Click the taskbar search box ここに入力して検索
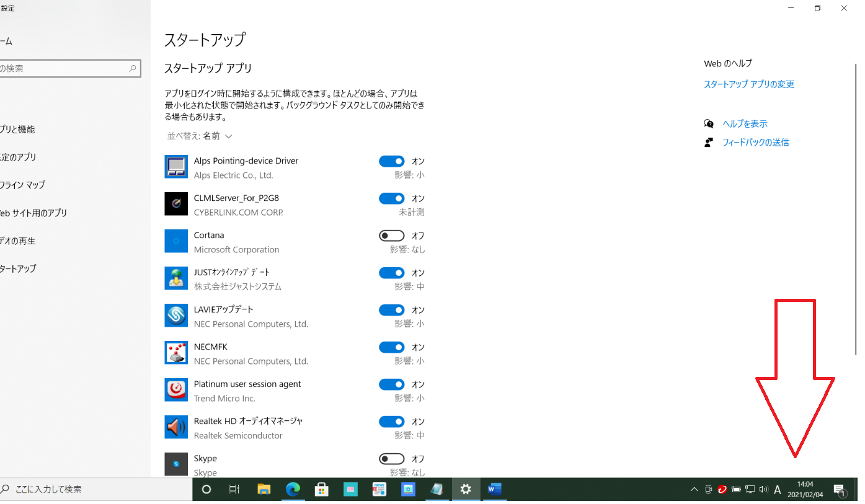This screenshot has height=504, width=865. point(95,490)
